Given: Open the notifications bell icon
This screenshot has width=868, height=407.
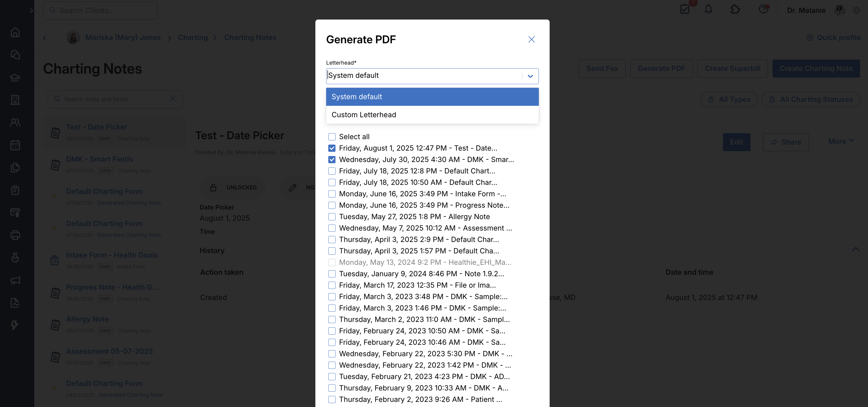Looking at the screenshot, I should 709,9.
